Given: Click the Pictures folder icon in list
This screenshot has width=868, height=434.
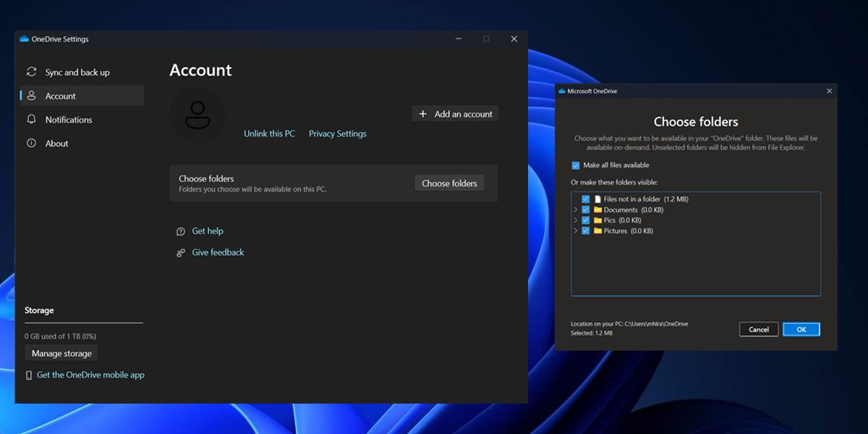Looking at the screenshot, I should (x=598, y=231).
